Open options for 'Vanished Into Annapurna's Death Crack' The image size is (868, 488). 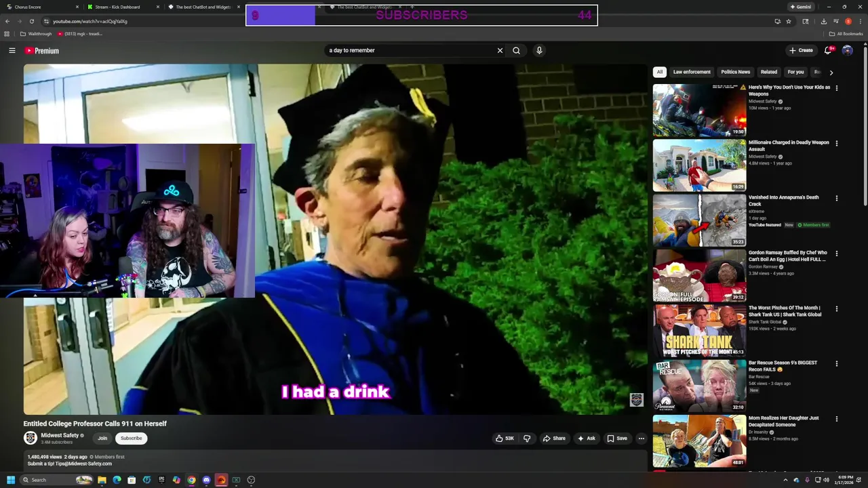[x=836, y=199]
